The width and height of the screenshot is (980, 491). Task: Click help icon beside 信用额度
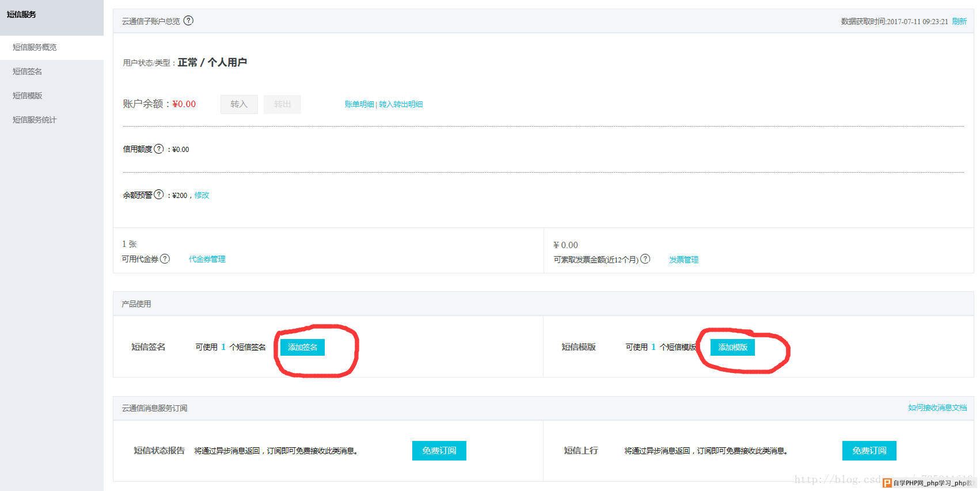coord(159,149)
